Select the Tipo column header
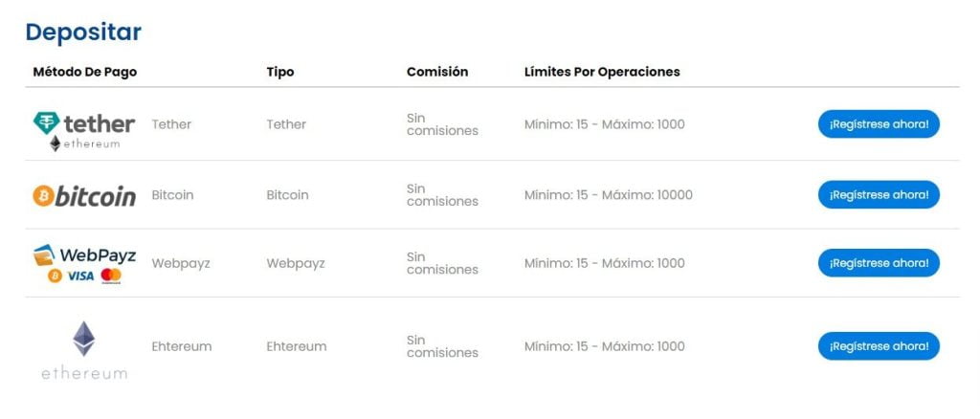980x419 pixels. click(x=280, y=72)
